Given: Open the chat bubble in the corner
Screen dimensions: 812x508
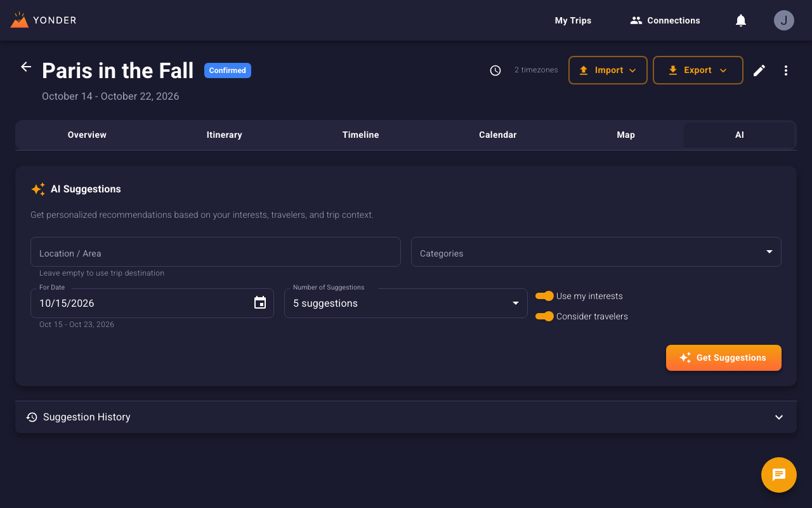Looking at the screenshot, I should tap(778, 474).
